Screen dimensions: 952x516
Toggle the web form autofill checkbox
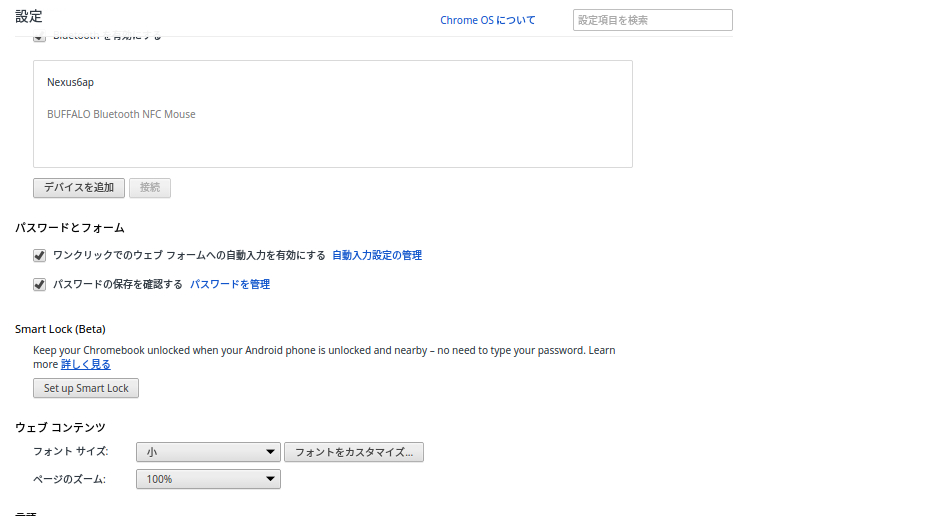[40, 256]
